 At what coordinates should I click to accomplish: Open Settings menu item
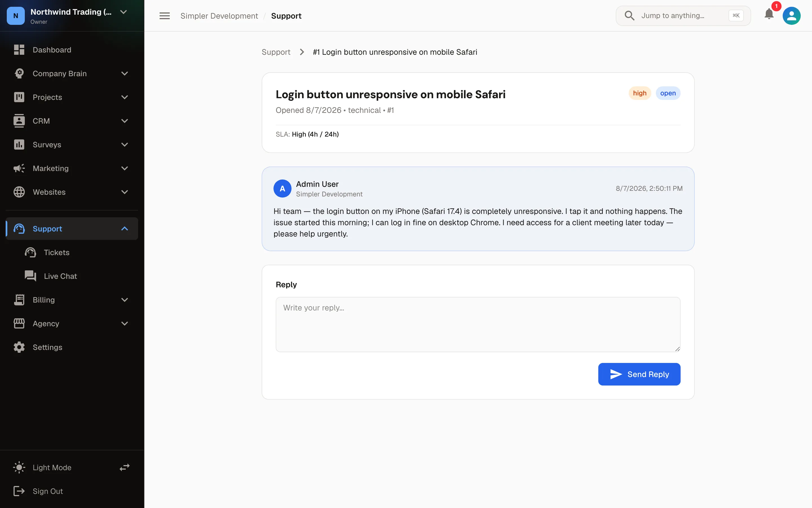pyautogui.click(x=72, y=347)
